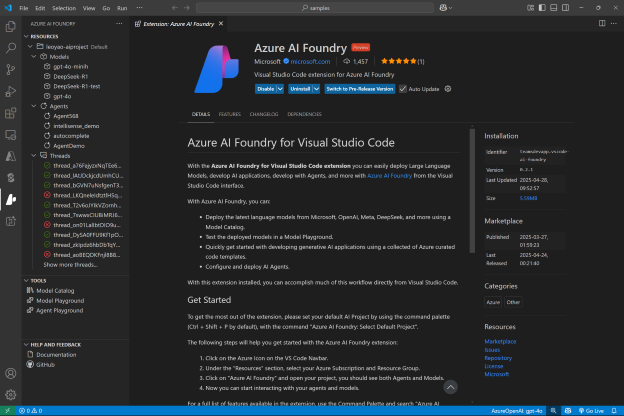
Task: Click AzureOpenAI: gpt-4o in status bar
Action: pyautogui.click(x=517, y=411)
